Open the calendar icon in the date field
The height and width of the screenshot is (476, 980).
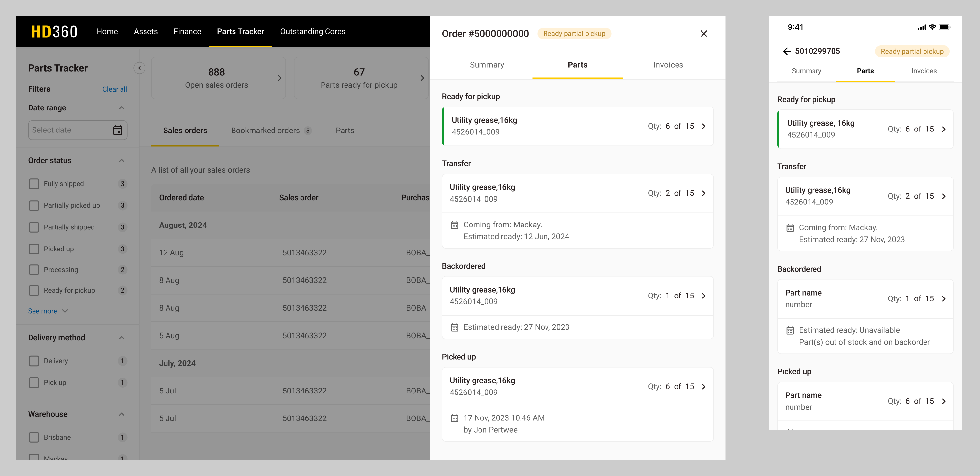(x=118, y=130)
